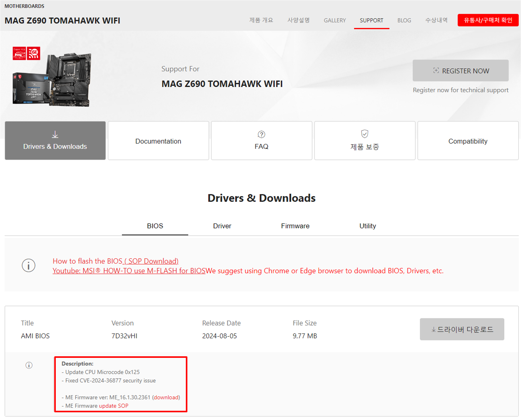
Task: Open BLOG in the top navigation
Action: pos(404,20)
